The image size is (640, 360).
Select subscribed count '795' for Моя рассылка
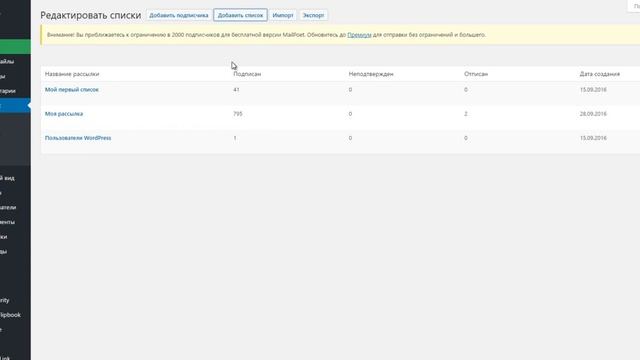pos(238,114)
